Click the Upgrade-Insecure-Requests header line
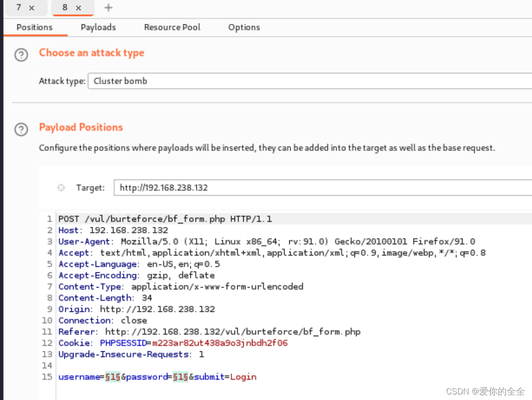532x400 pixels. [x=132, y=354]
